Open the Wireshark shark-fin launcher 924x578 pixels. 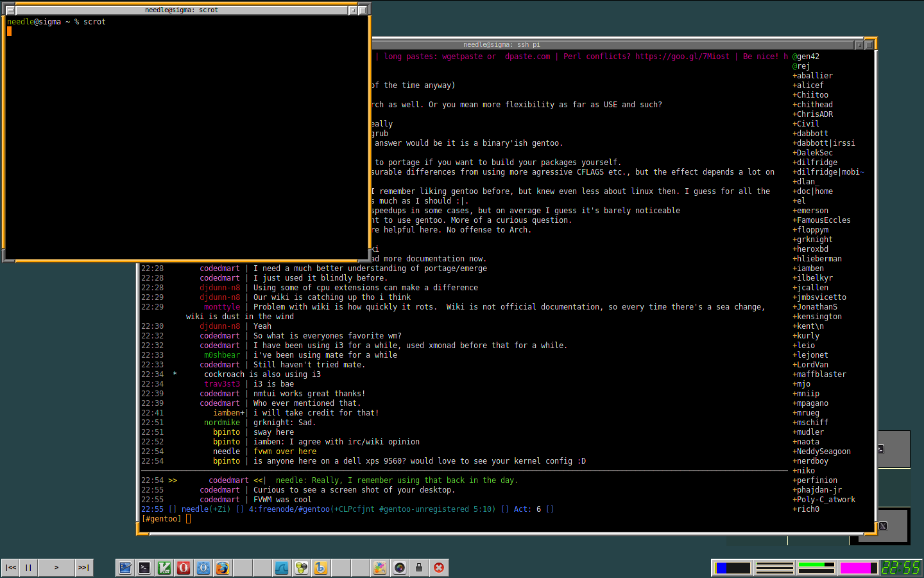282,568
